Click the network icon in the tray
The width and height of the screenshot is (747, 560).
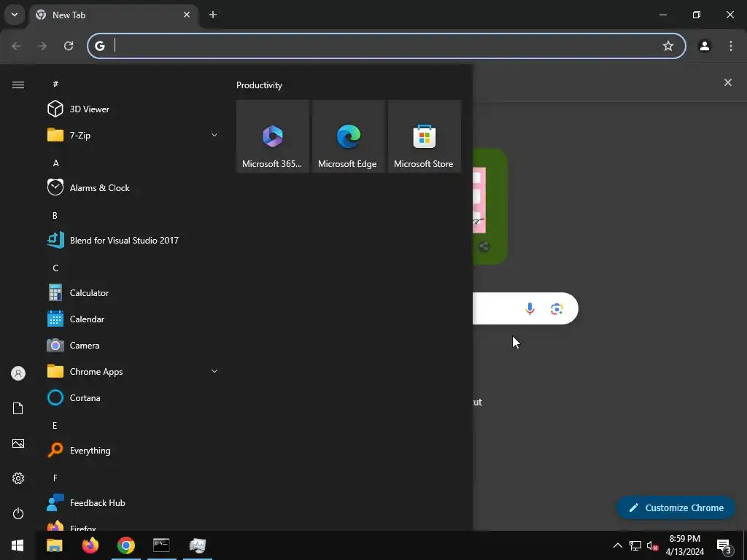tap(635, 545)
